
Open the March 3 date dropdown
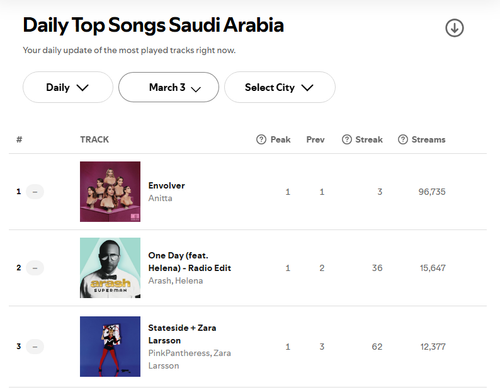click(x=169, y=87)
